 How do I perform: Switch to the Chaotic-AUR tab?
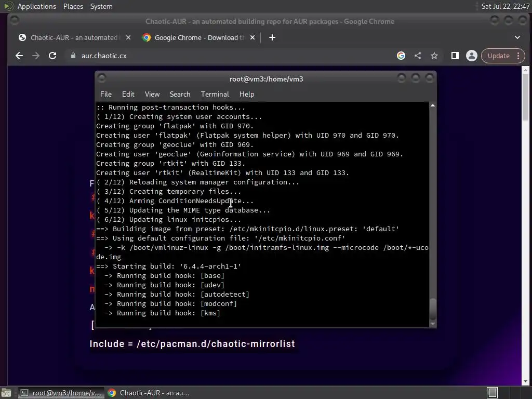74,37
